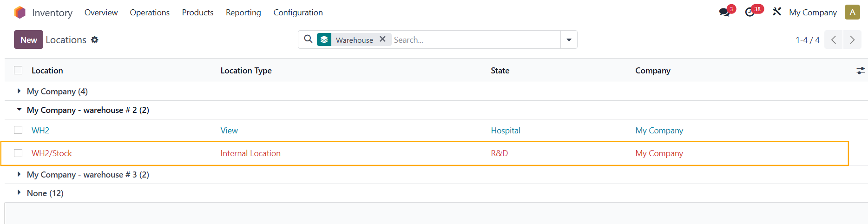
Task: Go to the previous page arrow
Action: (x=834, y=40)
